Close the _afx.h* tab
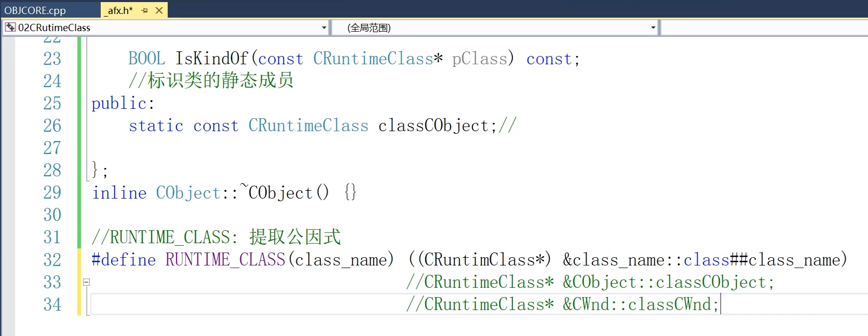Viewport: 868px width, 336px height. tap(159, 10)
